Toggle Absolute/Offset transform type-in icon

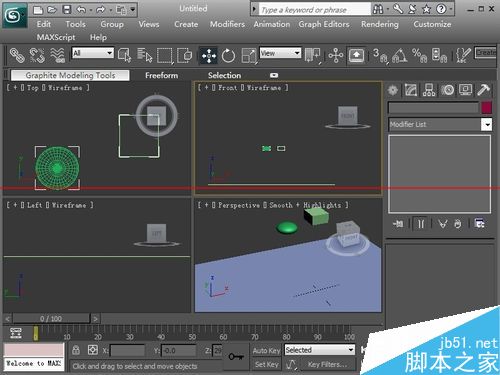click(x=93, y=350)
